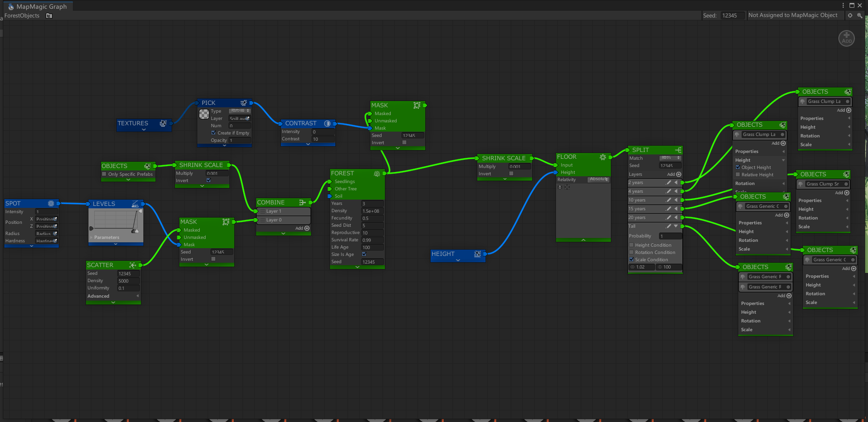This screenshot has height=422, width=868.
Task: Open the Relativity dropdown in FLOOR node
Action: (x=599, y=179)
